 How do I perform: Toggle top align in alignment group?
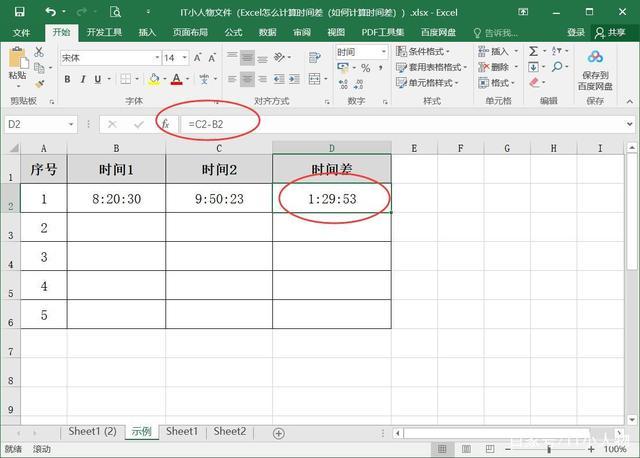coord(232,58)
